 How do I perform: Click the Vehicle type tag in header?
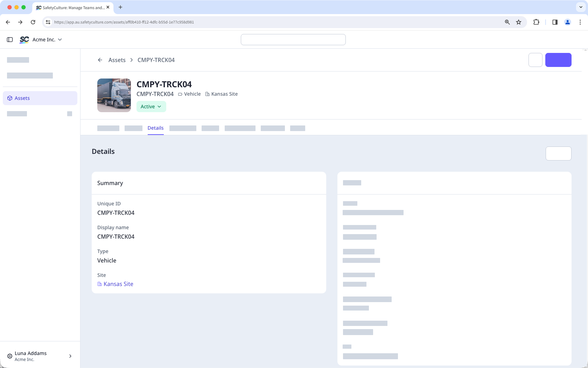(189, 94)
